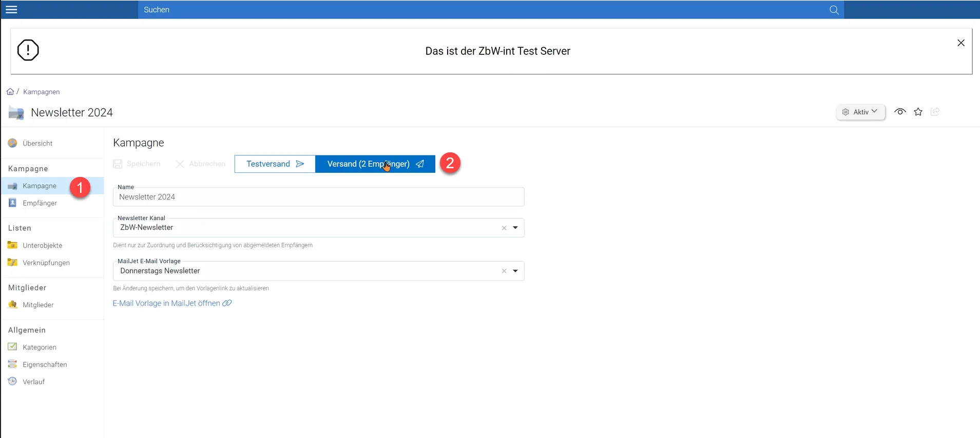Click the Empfänger contact icon
Viewport: 980px width, 438px height.
(12, 203)
